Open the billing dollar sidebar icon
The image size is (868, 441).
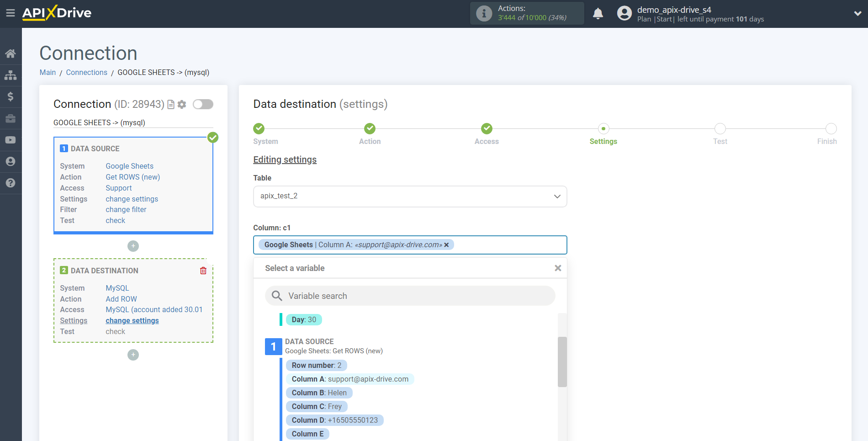click(11, 96)
